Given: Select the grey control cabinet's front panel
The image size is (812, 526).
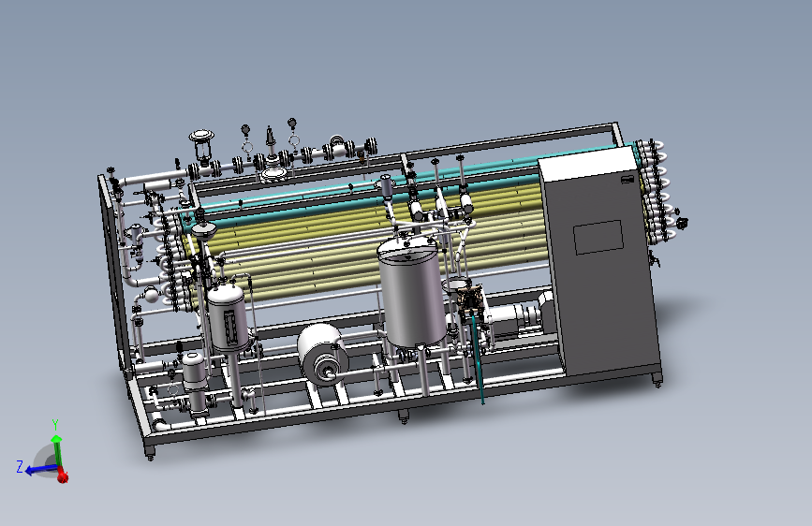Looking at the screenshot, I should [x=604, y=270].
